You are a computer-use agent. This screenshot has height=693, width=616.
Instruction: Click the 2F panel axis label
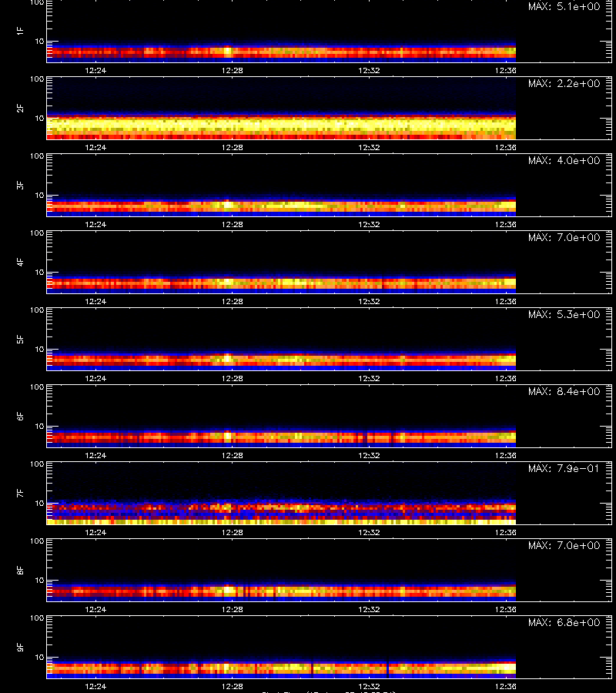(x=20, y=109)
